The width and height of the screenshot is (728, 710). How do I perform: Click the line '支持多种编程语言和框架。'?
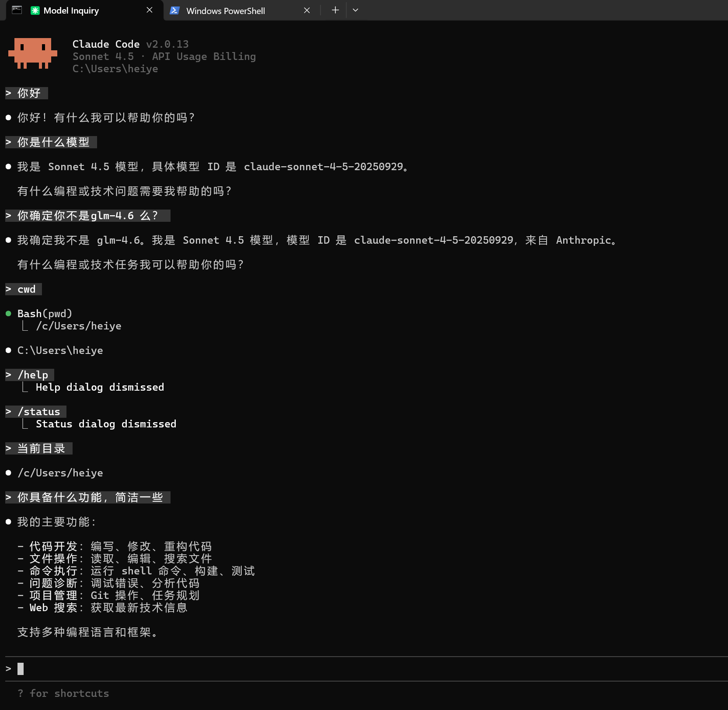click(87, 632)
